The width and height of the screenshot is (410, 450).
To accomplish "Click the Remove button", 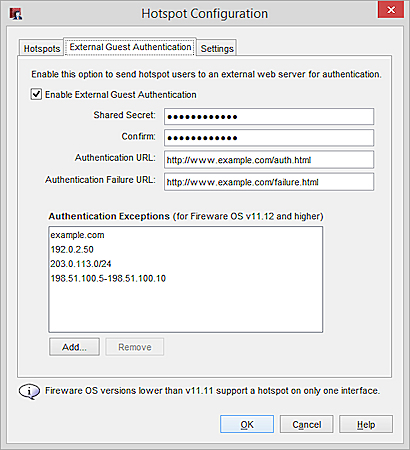I will pyautogui.click(x=135, y=347).
